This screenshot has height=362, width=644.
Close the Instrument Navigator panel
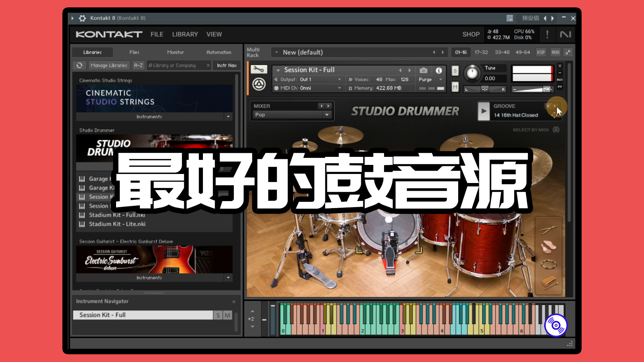pos(234,302)
